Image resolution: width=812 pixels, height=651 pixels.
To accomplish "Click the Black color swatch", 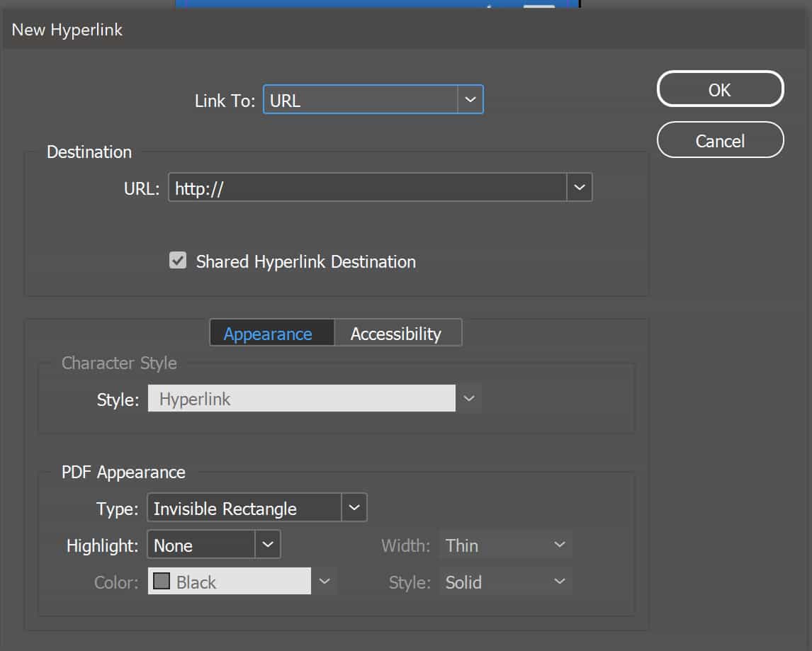I will click(x=162, y=581).
